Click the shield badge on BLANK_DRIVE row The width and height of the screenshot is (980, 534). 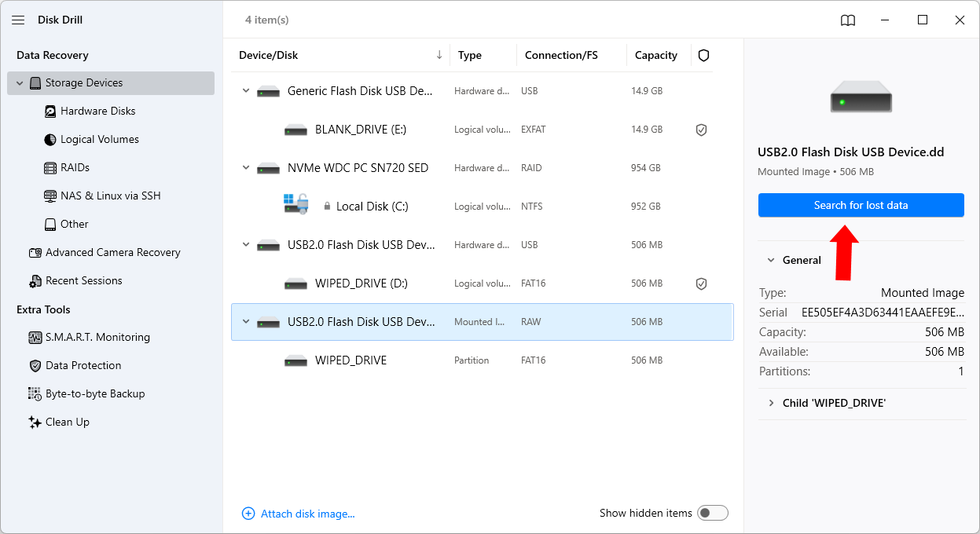pos(701,129)
